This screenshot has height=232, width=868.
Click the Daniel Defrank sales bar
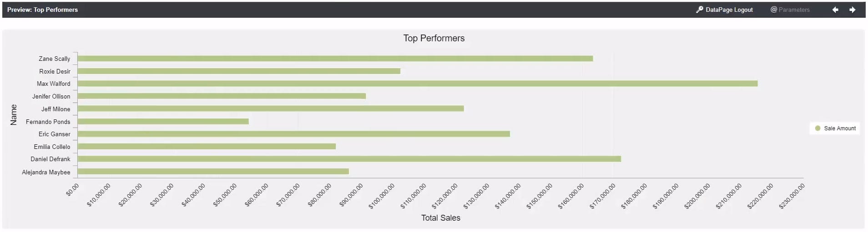pyautogui.click(x=349, y=159)
